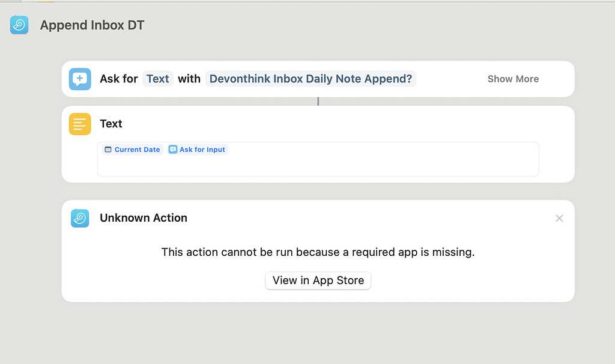This screenshot has height=364, width=615.
Task: Click the shortcut icon beside Append Inbox DT
Action: click(x=19, y=25)
